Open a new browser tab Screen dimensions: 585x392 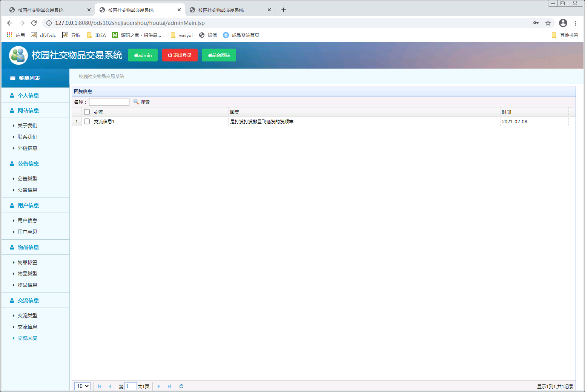(284, 10)
